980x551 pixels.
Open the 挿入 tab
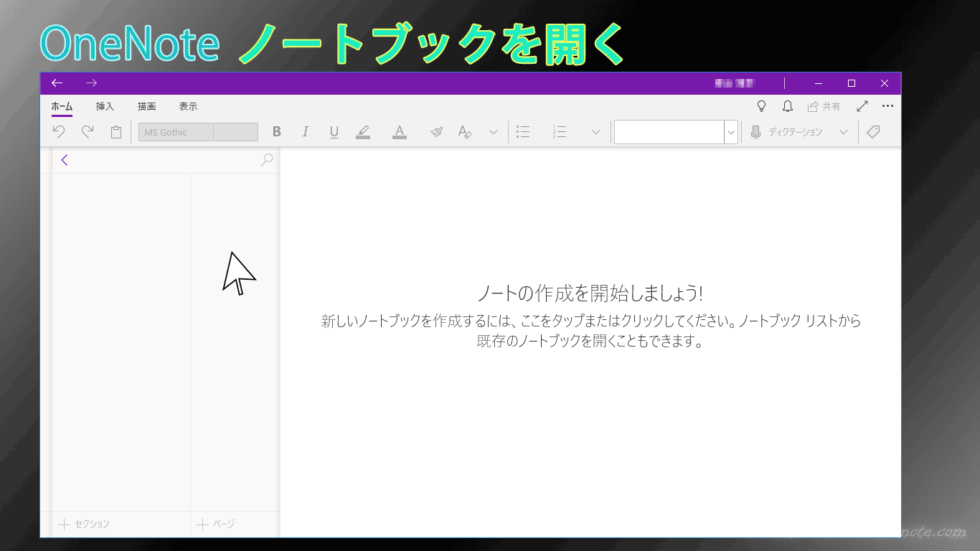point(105,106)
